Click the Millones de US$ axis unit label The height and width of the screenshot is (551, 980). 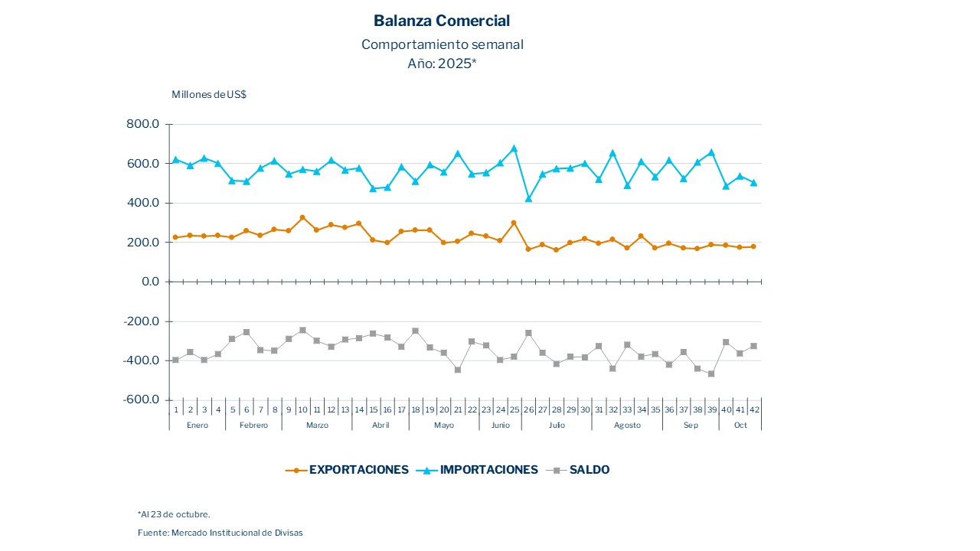(x=208, y=94)
